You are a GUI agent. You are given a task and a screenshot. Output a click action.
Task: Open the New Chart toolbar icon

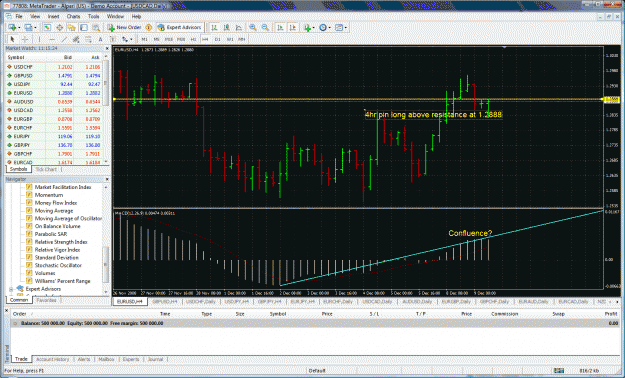12,28
